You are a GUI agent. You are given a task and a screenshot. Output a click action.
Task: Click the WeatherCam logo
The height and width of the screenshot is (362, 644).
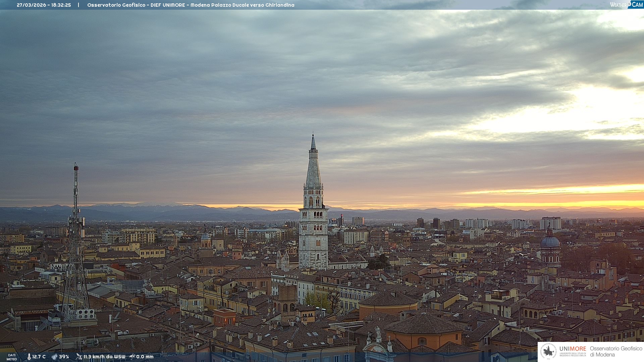pyautogui.click(x=626, y=5)
